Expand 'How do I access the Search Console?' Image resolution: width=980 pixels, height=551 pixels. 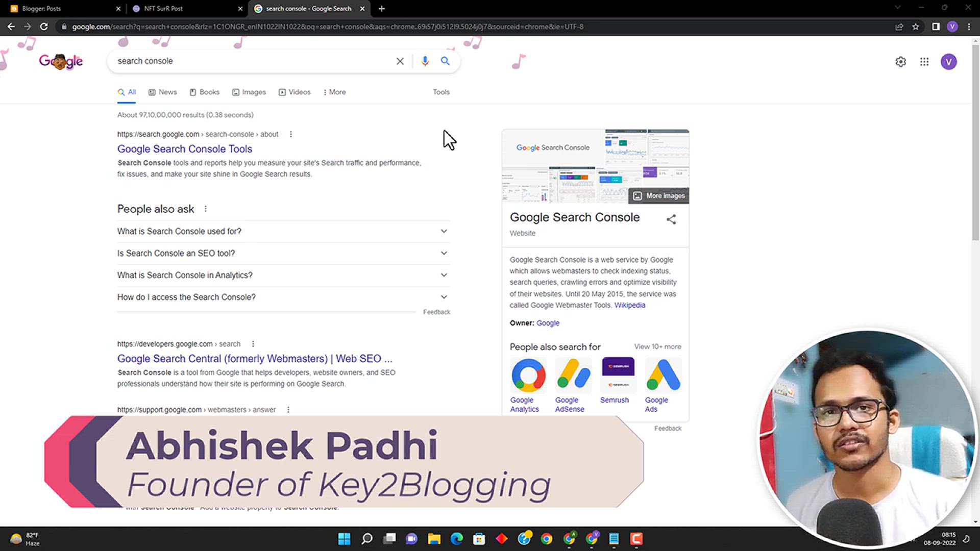[x=283, y=297]
